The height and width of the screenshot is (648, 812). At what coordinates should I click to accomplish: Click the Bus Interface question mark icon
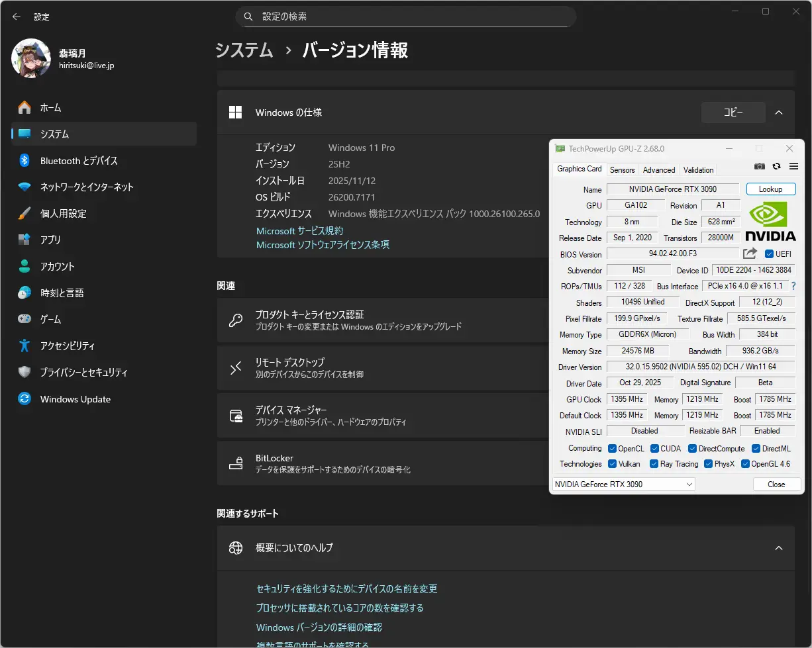[793, 286]
